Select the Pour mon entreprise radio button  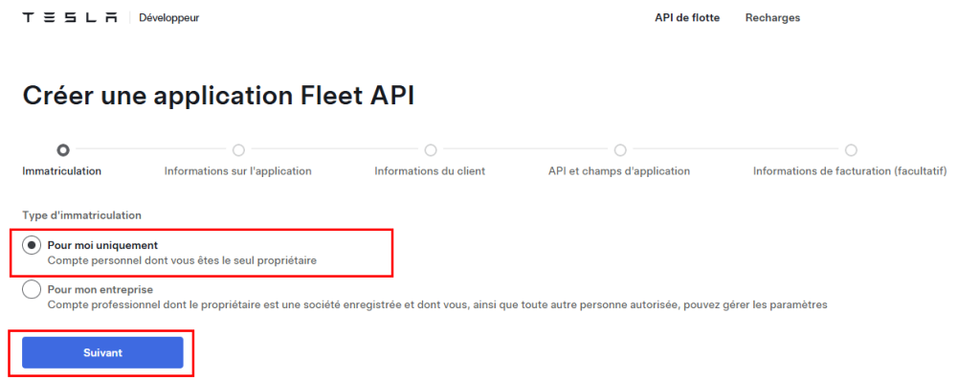click(32, 290)
